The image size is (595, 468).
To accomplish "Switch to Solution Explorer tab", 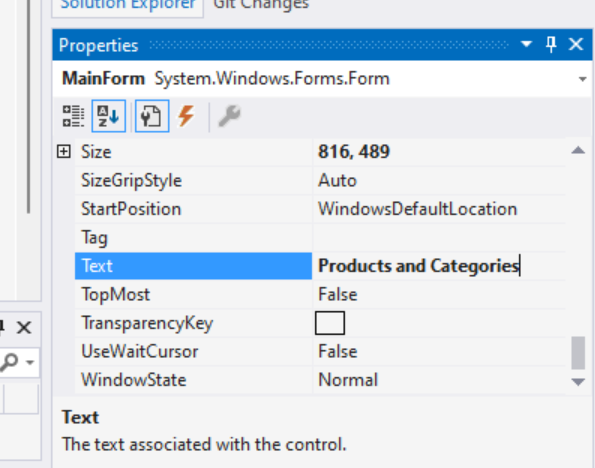I will pyautogui.click(x=128, y=5).
